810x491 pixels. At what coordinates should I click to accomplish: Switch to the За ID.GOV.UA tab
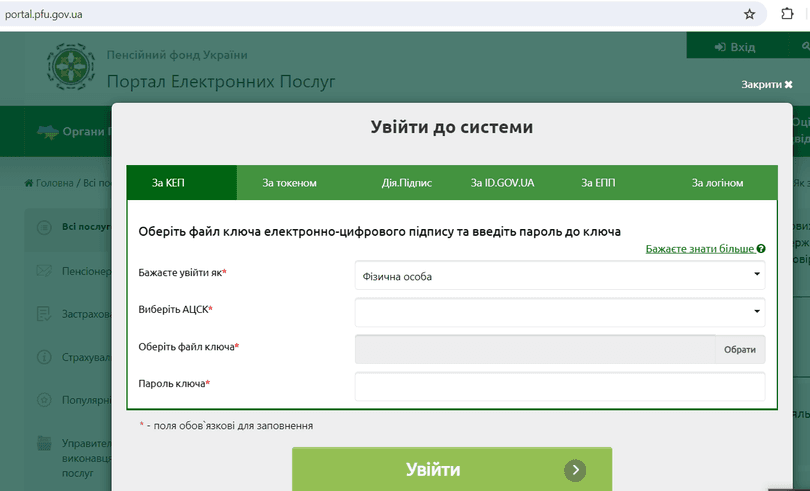coord(502,183)
